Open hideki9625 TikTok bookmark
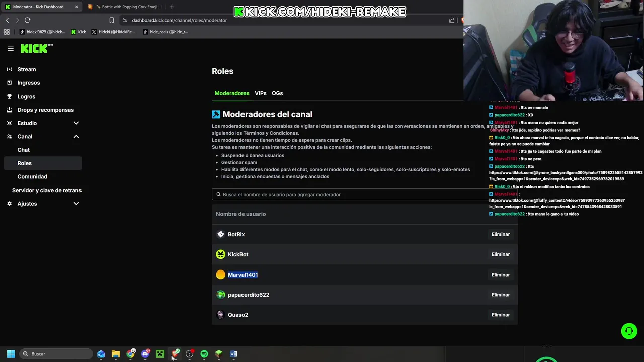 point(42,32)
